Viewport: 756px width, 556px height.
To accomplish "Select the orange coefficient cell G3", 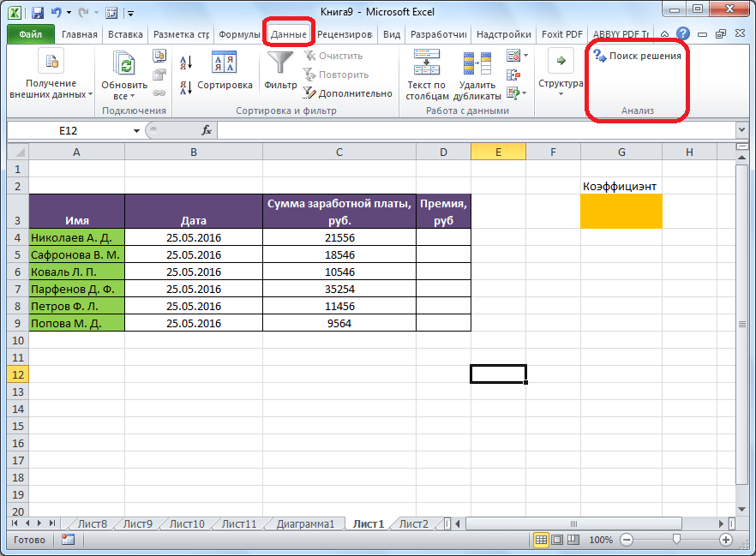I will pyautogui.click(x=621, y=211).
